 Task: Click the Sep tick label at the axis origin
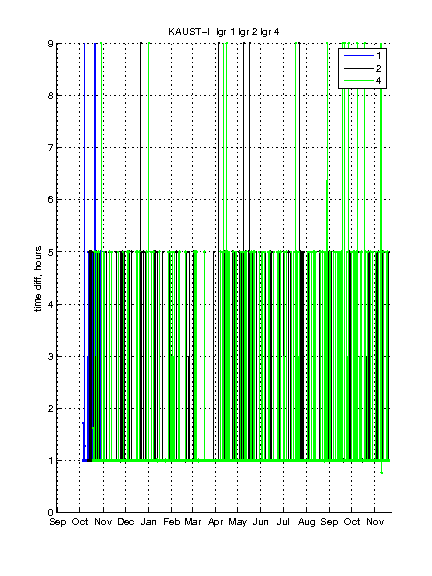tap(58, 522)
